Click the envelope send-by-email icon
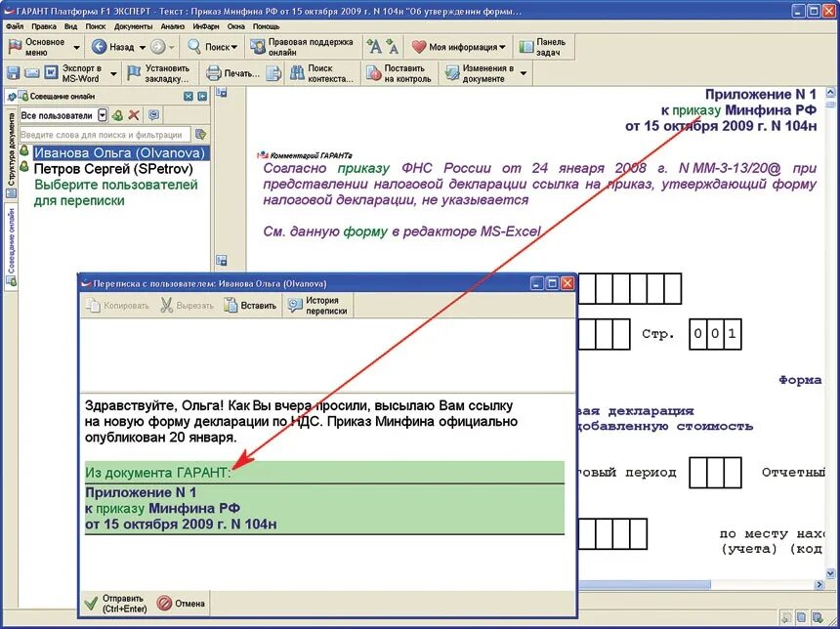 (32, 73)
